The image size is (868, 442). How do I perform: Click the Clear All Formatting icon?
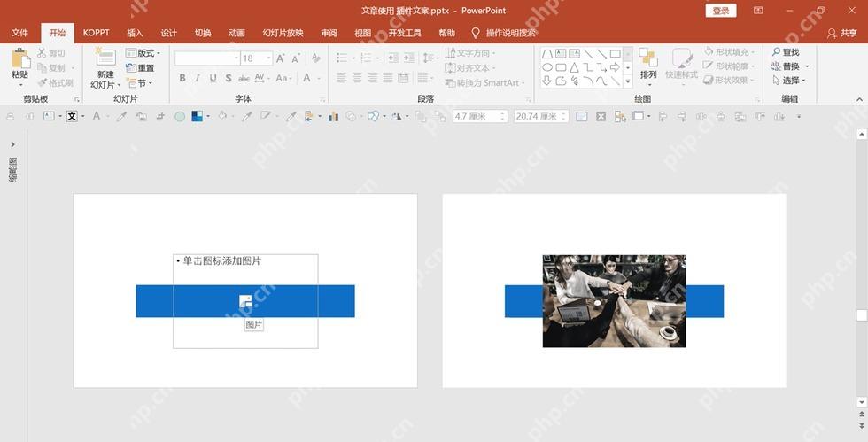[315, 58]
